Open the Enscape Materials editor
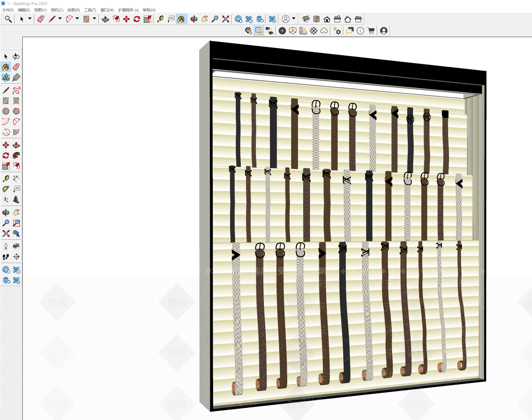Screen dimensions: 532x420 pos(303,31)
